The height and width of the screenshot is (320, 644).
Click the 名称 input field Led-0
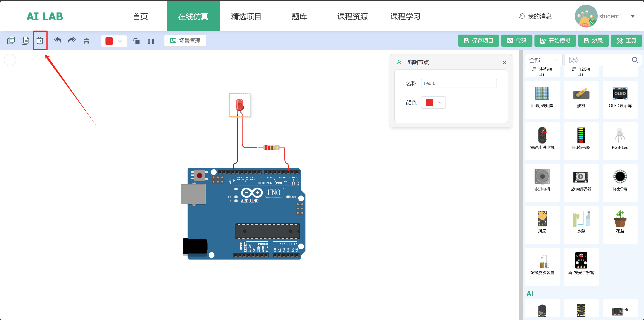tap(459, 84)
